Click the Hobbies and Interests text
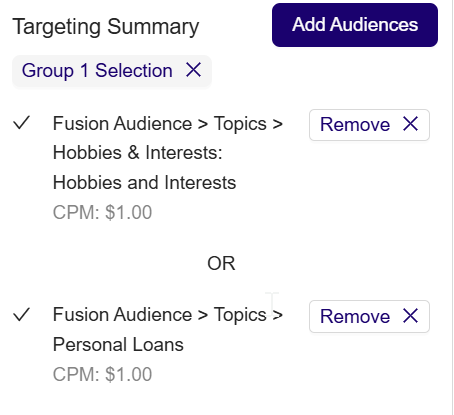 coord(144,183)
